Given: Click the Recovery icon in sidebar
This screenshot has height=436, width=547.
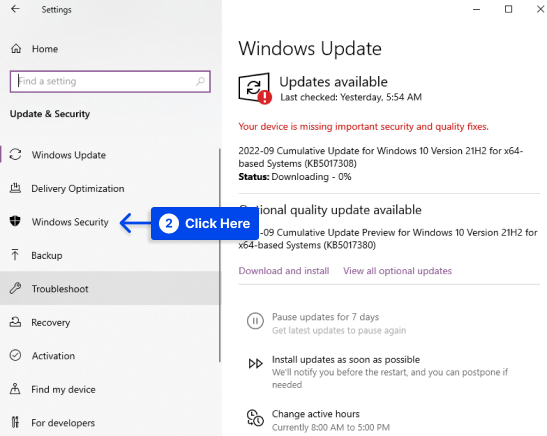Looking at the screenshot, I should [x=15, y=322].
